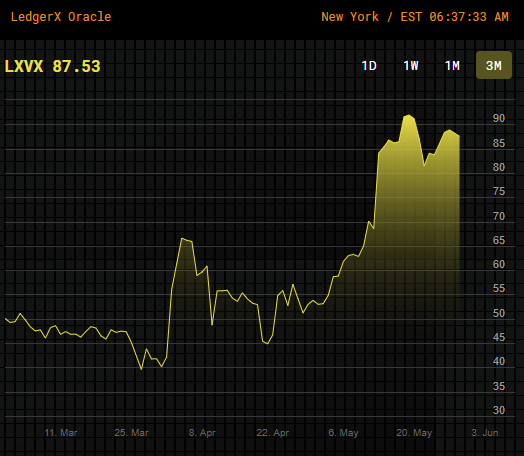The height and width of the screenshot is (456, 524).
Task: Open the LedgerX Oracle title link
Action: pyautogui.click(x=61, y=17)
